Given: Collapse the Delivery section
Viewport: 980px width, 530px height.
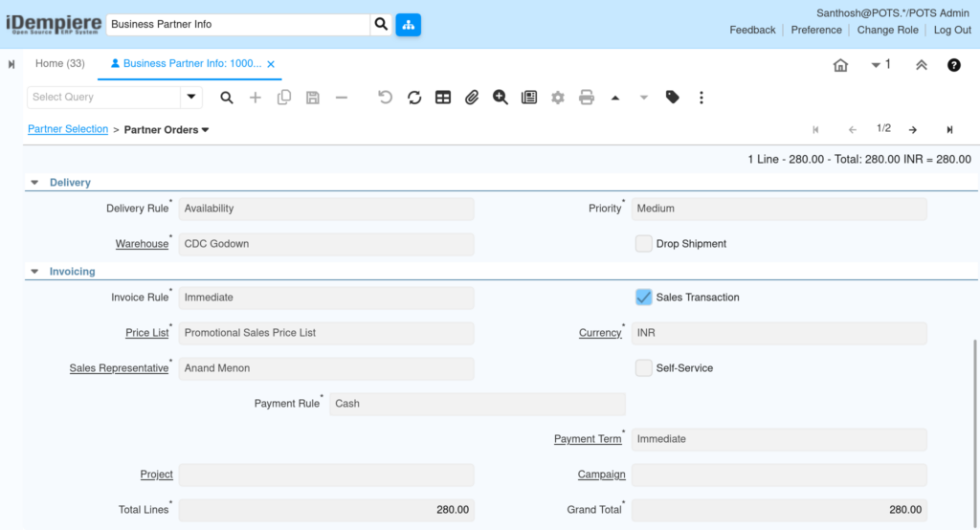Looking at the screenshot, I should tap(35, 183).
